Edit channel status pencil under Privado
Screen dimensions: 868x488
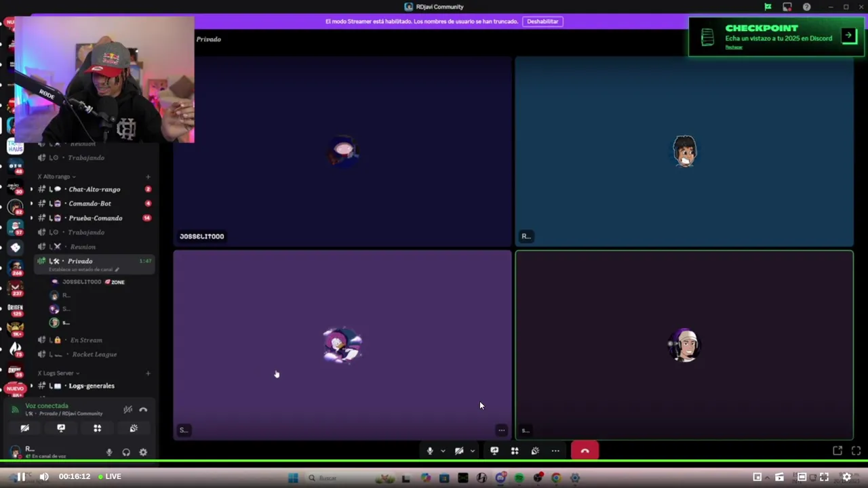[117, 270]
